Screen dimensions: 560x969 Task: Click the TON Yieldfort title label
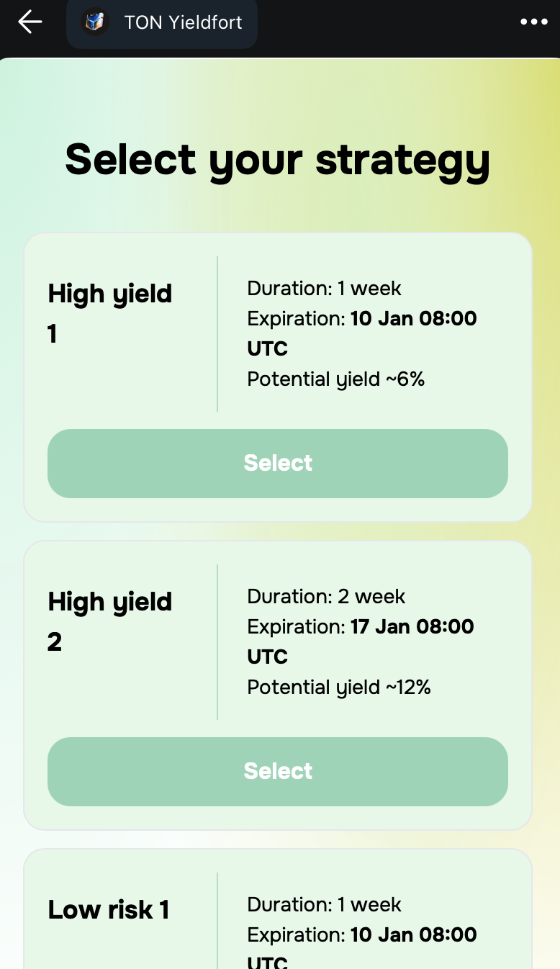point(183,22)
